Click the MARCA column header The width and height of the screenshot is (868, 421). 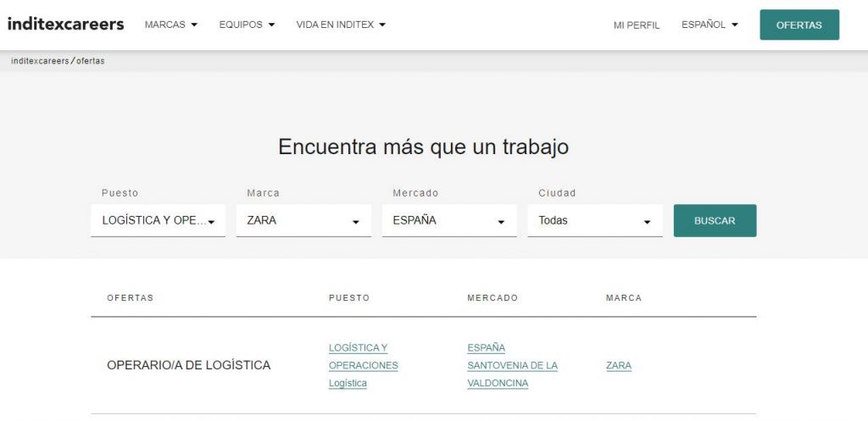point(624,297)
